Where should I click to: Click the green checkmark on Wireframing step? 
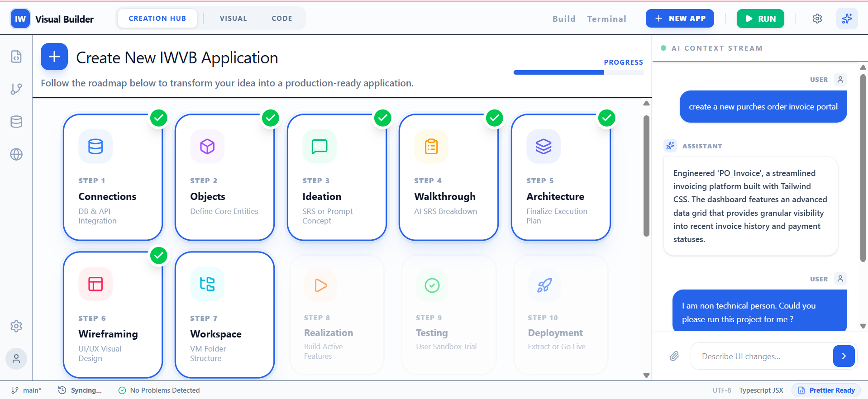[159, 256]
